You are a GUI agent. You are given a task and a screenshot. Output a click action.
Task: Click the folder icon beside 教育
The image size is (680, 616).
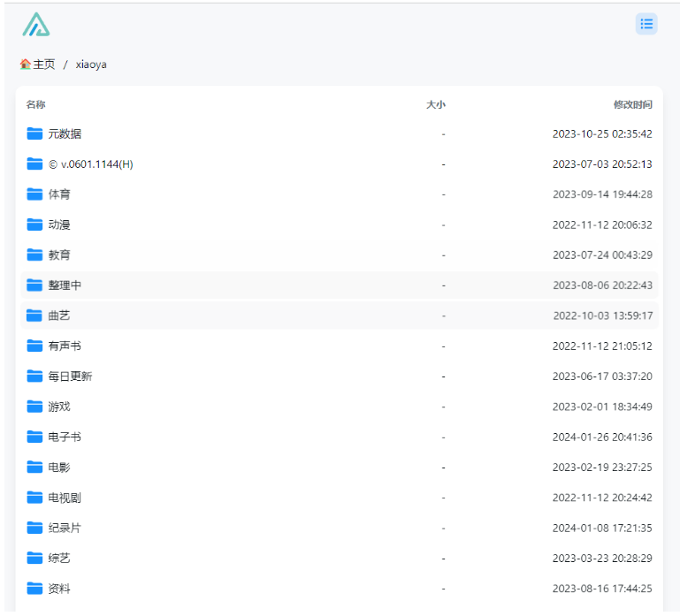tap(34, 255)
